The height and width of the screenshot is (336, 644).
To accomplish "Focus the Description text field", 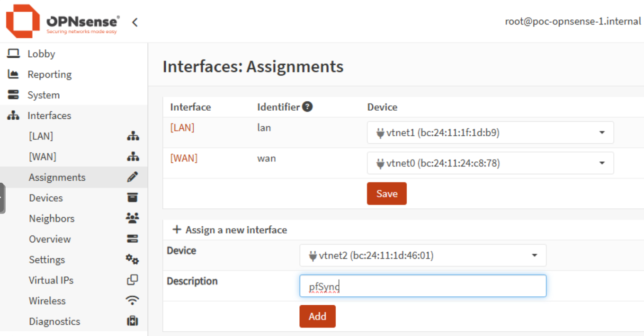I will (x=422, y=286).
